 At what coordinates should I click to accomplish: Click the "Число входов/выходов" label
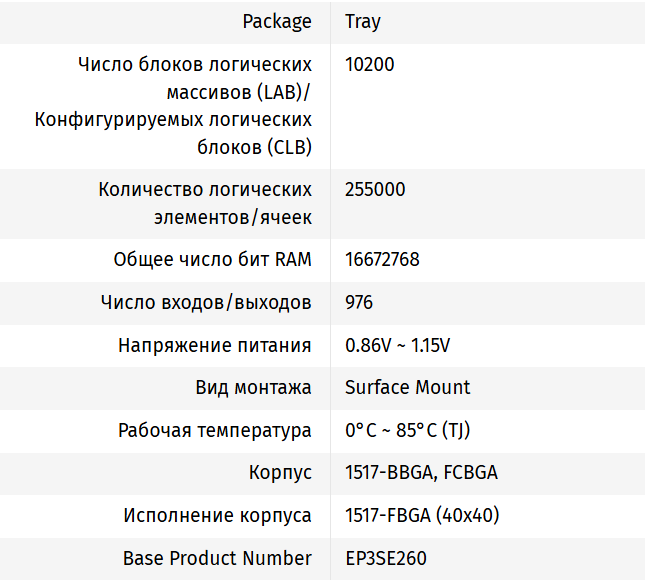(x=206, y=302)
